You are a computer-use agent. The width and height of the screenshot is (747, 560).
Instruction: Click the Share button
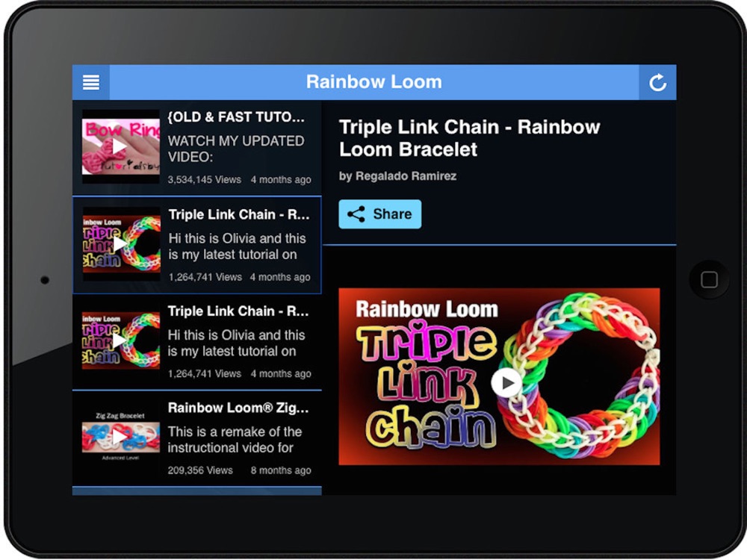point(379,214)
